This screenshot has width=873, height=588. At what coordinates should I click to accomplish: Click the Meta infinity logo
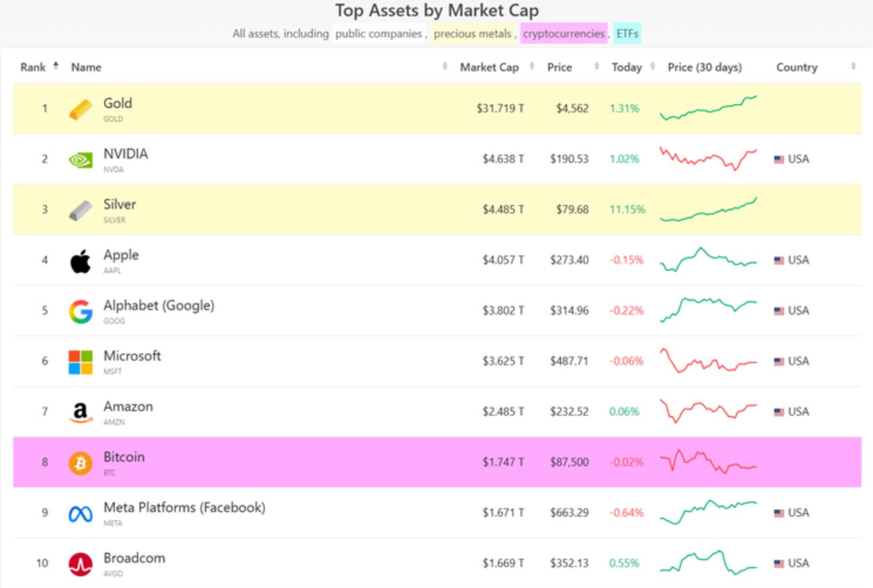81,513
